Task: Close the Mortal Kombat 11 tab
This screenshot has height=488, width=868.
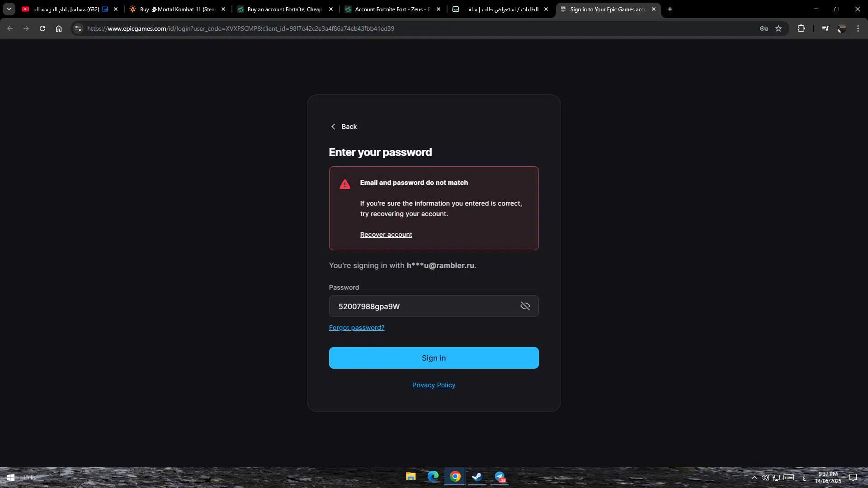Action: click(x=223, y=9)
